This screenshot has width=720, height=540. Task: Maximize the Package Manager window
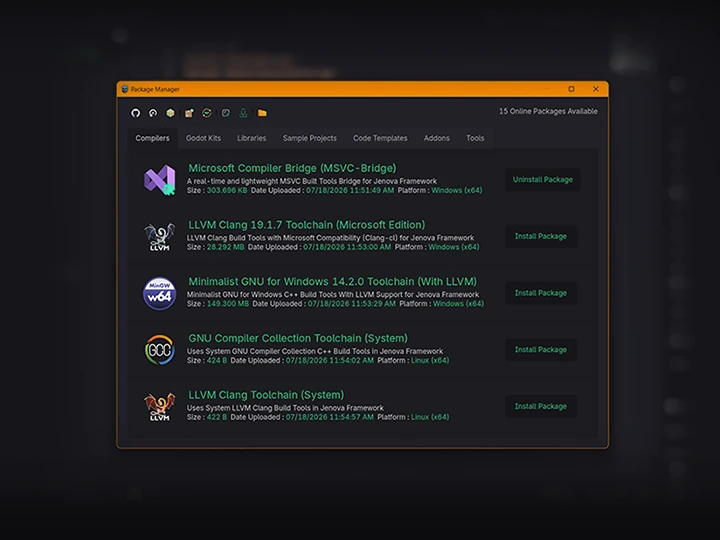click(x=571, y=89)
